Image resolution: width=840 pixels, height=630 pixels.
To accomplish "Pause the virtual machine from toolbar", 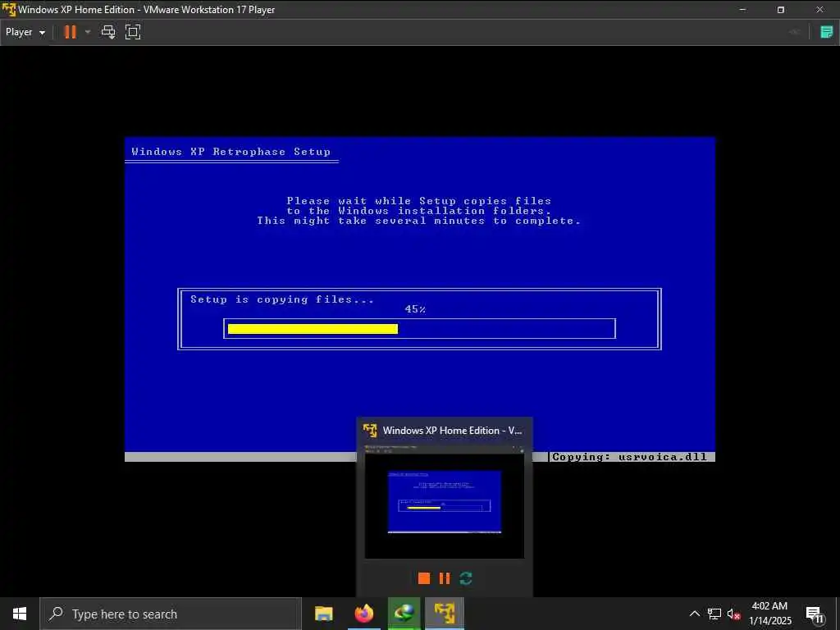I will click(71, 32).
